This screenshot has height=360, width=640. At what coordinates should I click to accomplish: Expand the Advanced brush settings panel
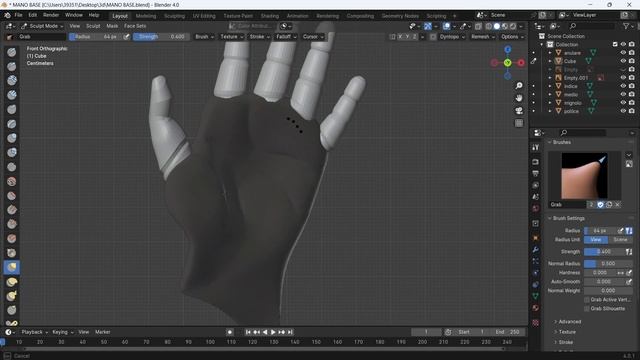(569, 322)
